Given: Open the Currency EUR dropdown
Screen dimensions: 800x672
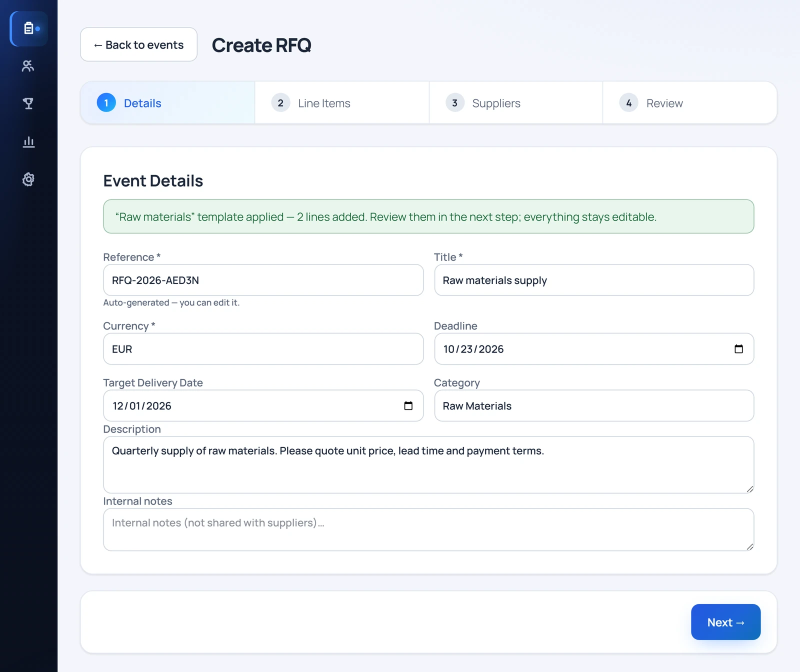Looking at the screenshot, I should (263, 349).
